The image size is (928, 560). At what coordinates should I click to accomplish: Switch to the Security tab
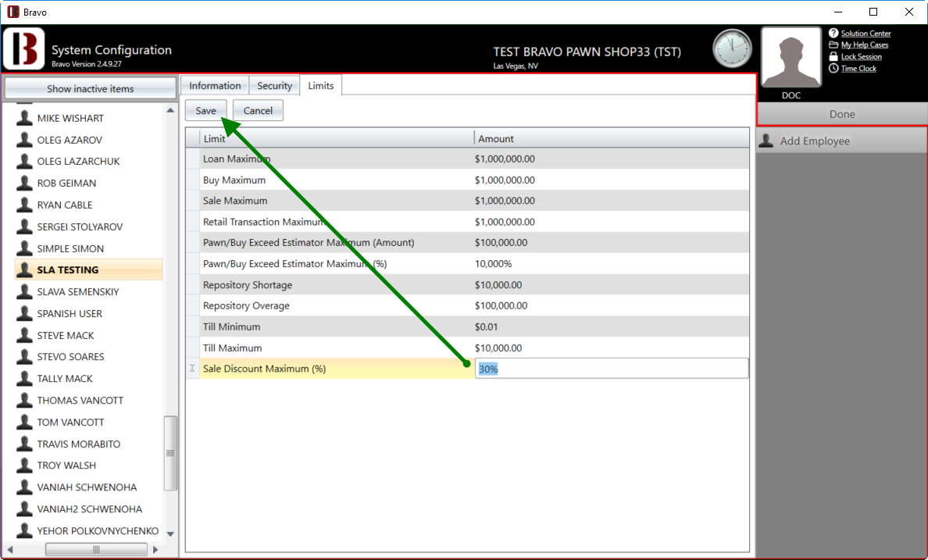click(275, 86)
